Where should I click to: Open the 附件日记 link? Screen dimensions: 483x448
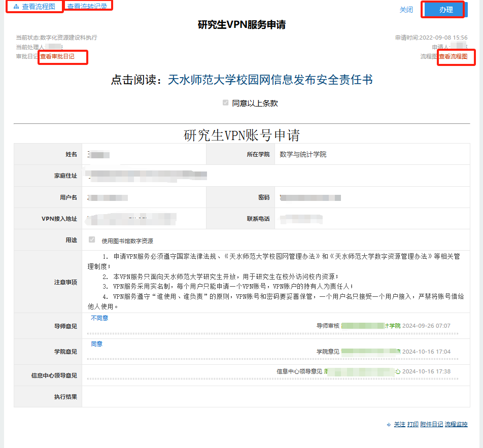(x=431, y=425)
